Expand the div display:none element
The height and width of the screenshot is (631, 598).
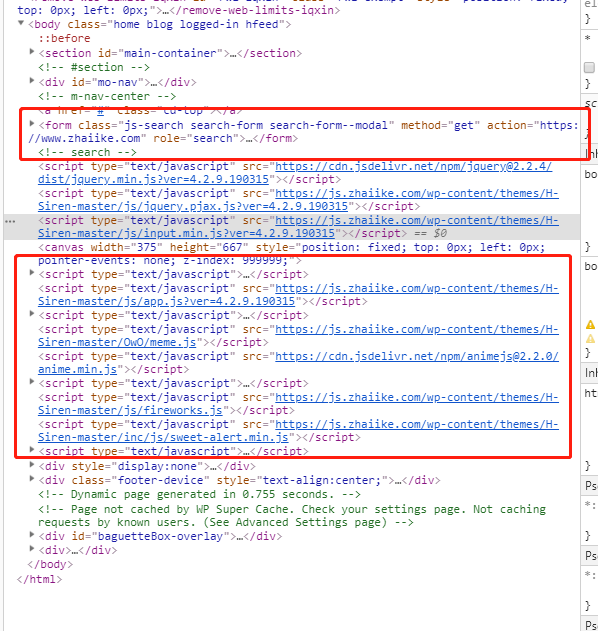click(32, 465)
